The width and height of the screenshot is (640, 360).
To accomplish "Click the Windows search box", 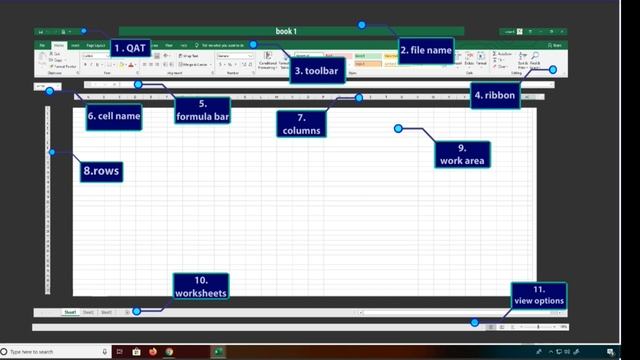I will click(56, 351).
